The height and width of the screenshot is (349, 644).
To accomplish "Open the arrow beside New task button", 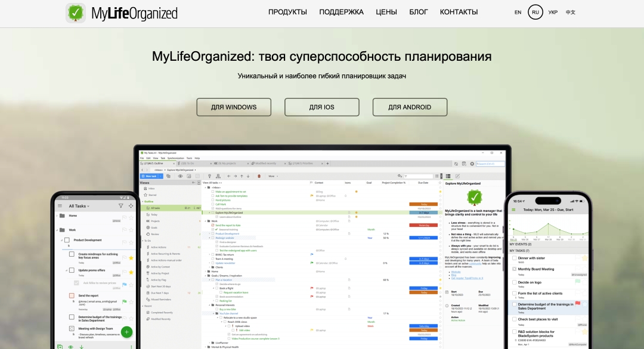I will pyautogui.click(x=160, y=176).
